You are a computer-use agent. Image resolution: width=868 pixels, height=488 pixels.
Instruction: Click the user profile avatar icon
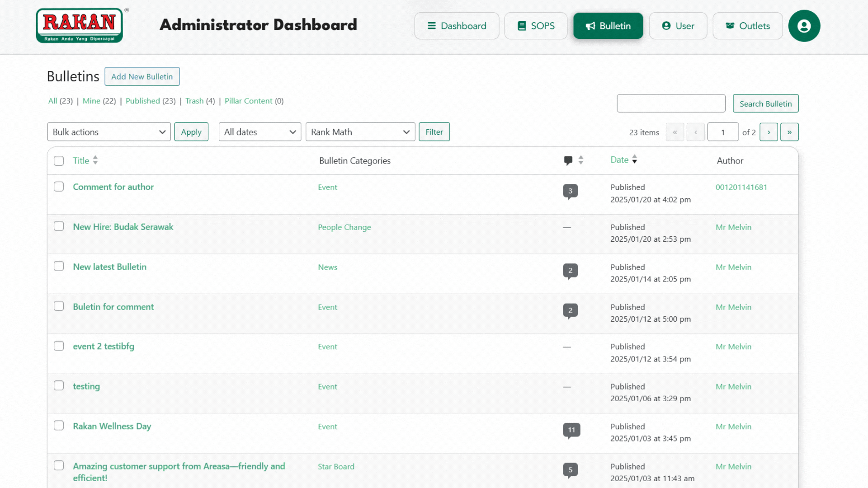pyautogui.click(x=804, y=26)
